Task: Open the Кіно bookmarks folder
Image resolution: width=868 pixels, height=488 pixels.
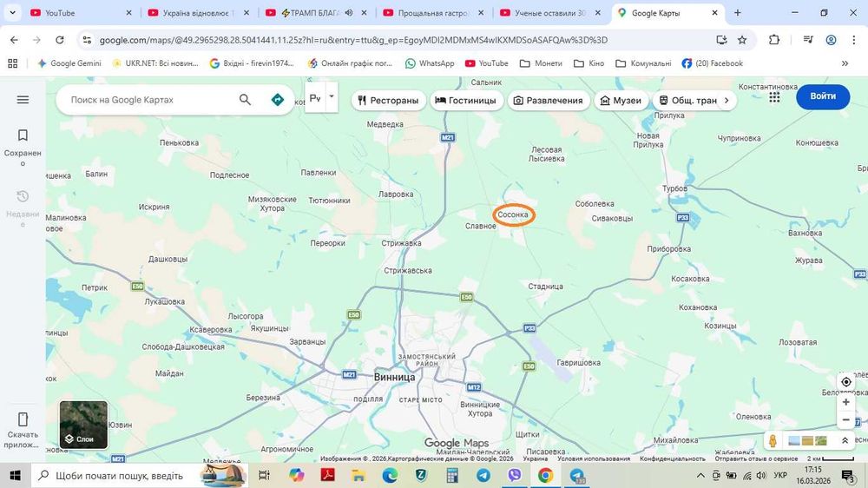Action: [589, 63]
